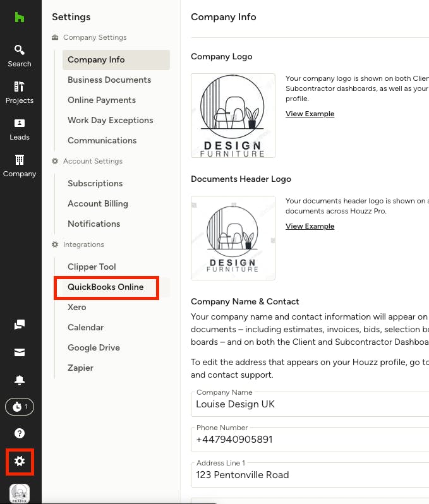This screenshot has width=429, height=504.
Task: Click View Example under Company Logo
Action: 310,114
